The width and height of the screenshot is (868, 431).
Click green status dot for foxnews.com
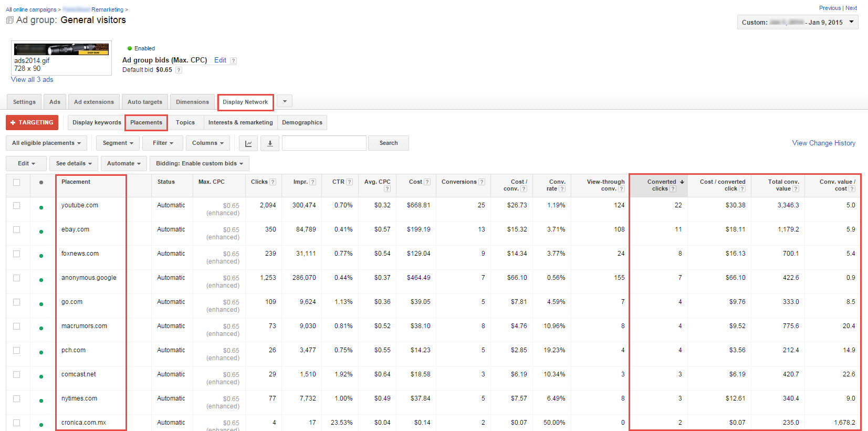coord(41,256)
